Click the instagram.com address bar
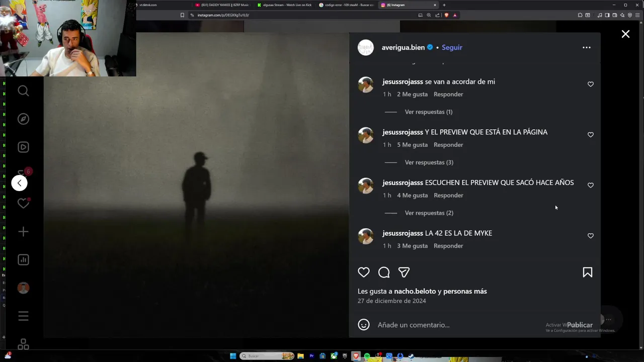The height and width of the screenshot is (362, 644). click(x=302, y=15)
